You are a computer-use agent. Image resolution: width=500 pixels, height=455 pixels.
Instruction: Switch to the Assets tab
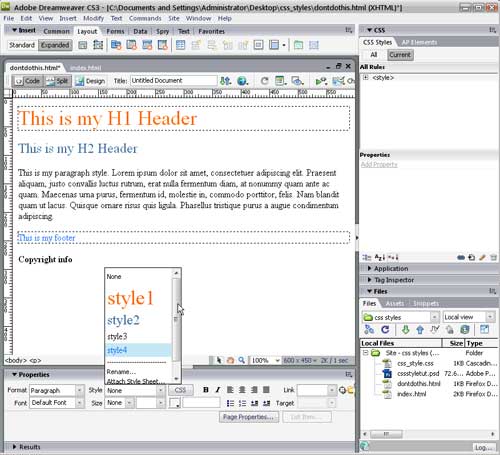(394, 303)
